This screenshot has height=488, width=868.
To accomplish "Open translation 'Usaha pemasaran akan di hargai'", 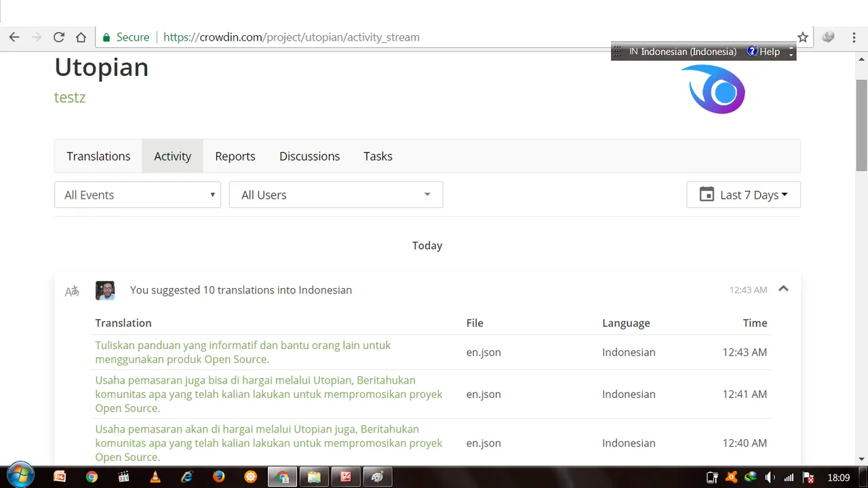I will tap(269, 443).
